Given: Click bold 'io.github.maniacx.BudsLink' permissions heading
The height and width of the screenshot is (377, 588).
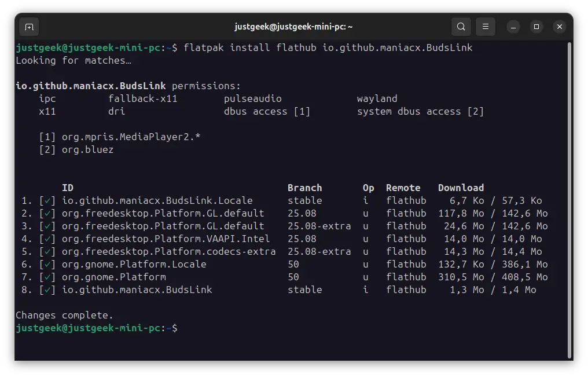Looking at the screenshot, I should (91, 86).
